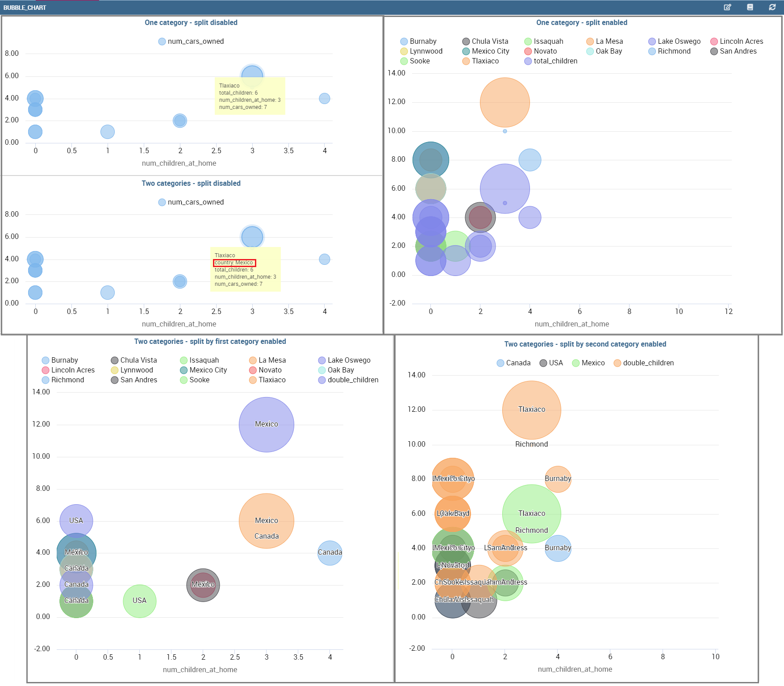Click the BUBBLE_CHART title tab
Screen dimensions: 784x686
click(x=25, y=8)
